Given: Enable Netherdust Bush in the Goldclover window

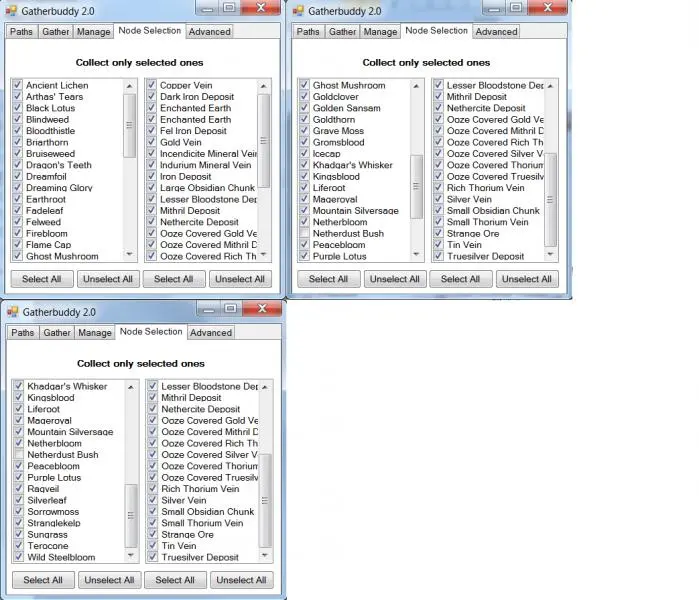Looking at the screenshot, I should click(304, 233).
